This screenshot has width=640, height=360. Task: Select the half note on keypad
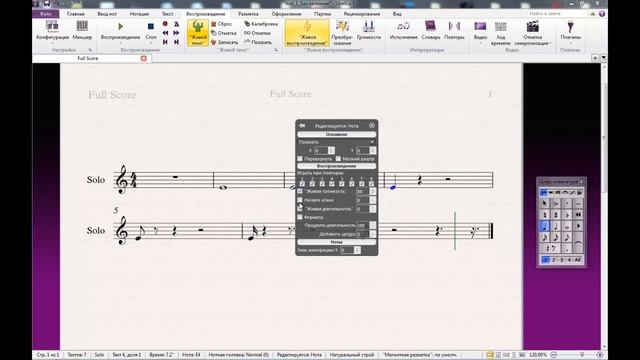click(556, 226)
